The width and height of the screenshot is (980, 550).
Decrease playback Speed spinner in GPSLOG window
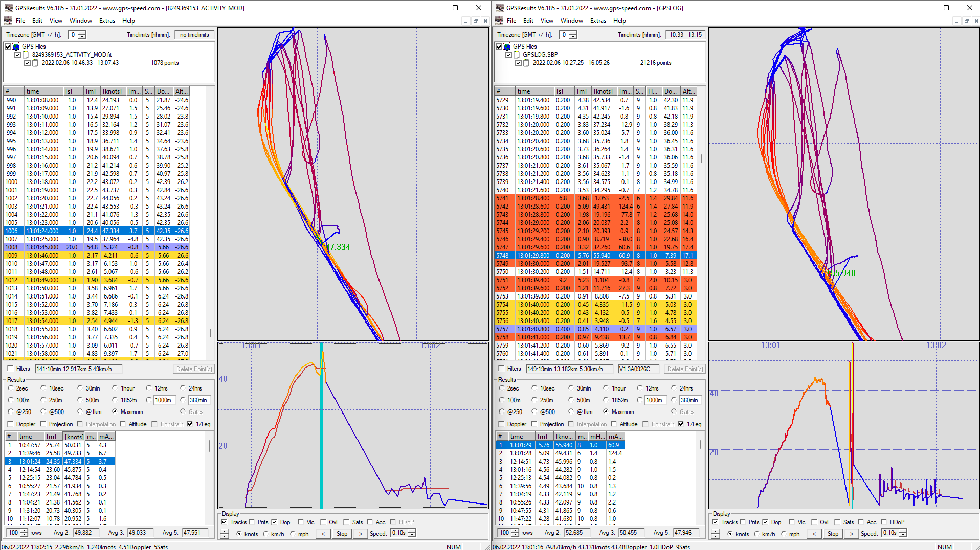(903, 535)
